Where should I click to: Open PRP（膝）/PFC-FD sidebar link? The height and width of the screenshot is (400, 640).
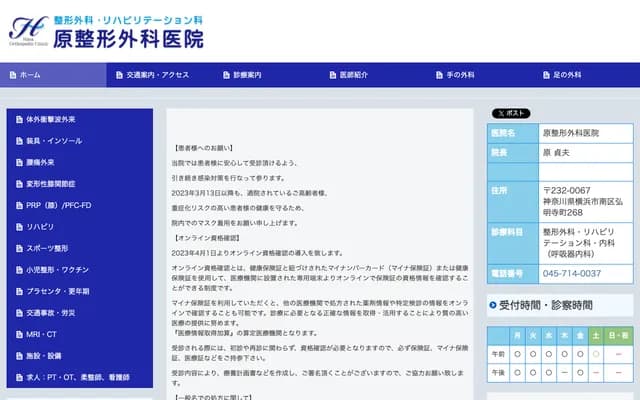coord(54,205)
